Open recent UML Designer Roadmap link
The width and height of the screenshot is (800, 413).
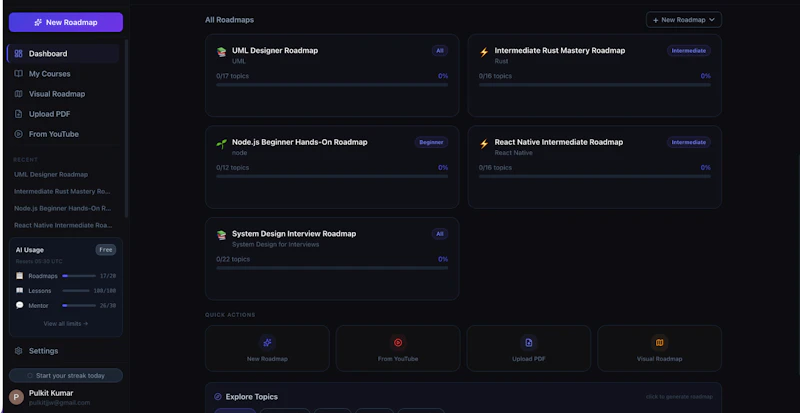[x=51, y=175]
